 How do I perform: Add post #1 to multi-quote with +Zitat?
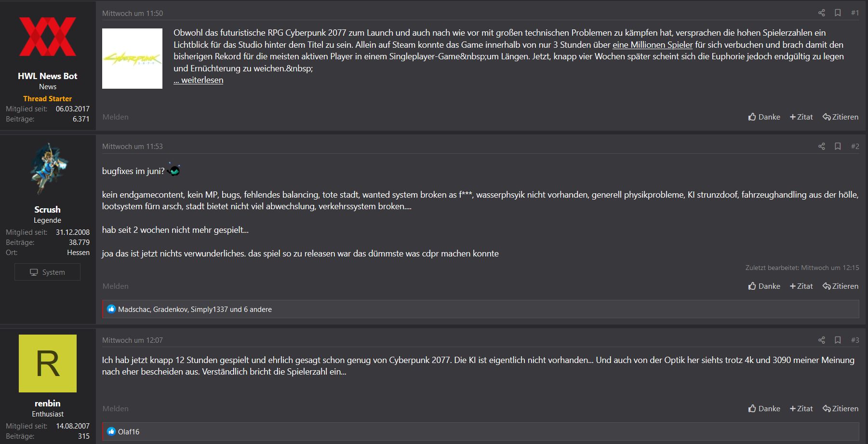pos(801,117)
